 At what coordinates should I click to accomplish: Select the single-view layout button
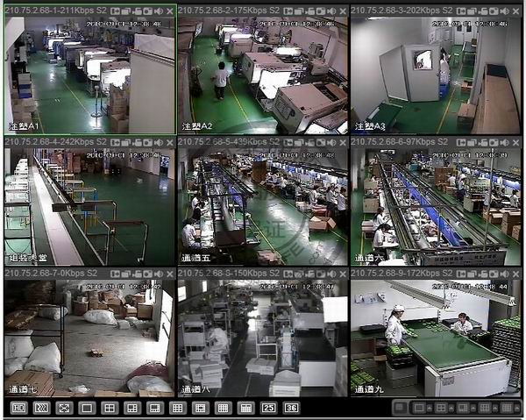tap(86, 408)
